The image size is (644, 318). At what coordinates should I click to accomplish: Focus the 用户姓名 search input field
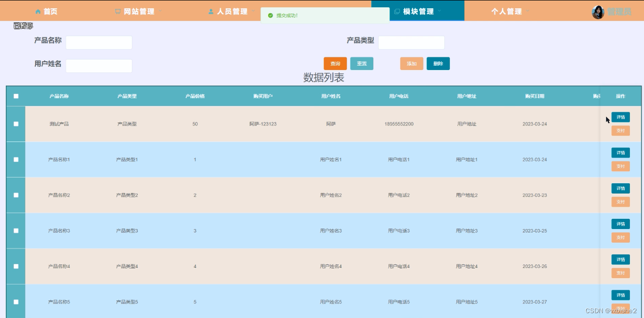pyautogui.click(x=99, y=66)
